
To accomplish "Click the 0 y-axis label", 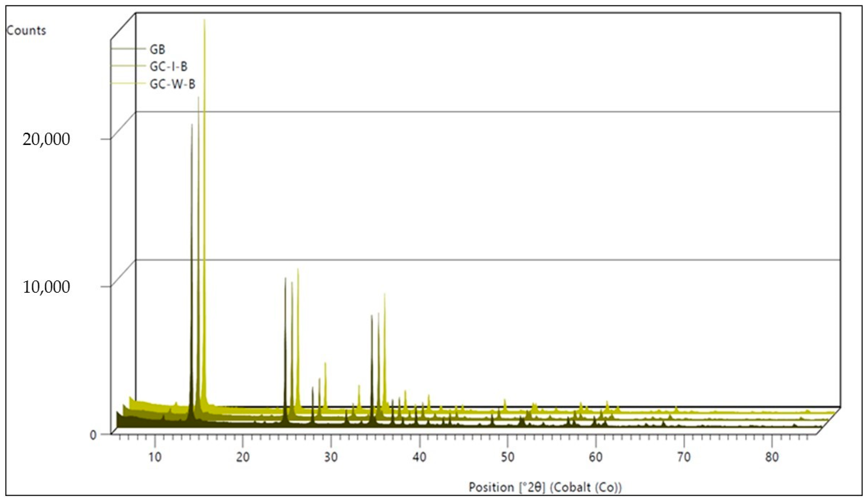I will pos(93,435).
